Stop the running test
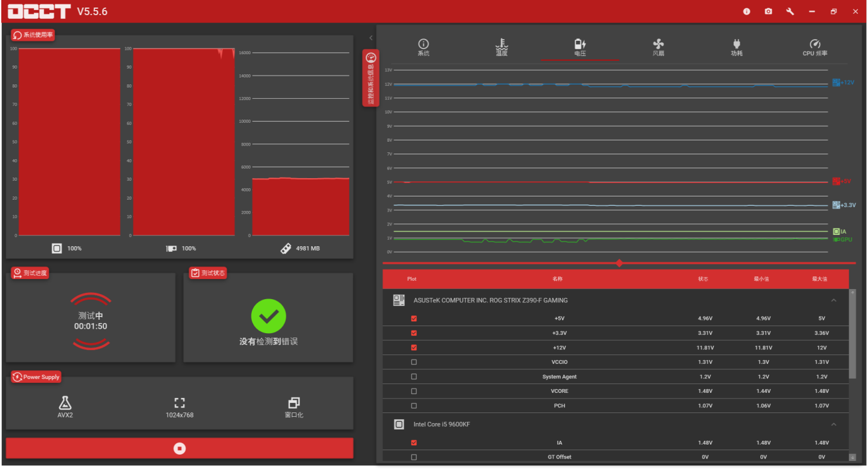Image resolution: width=868 pixels, height=471 pixels. click(x=179, y=448)
